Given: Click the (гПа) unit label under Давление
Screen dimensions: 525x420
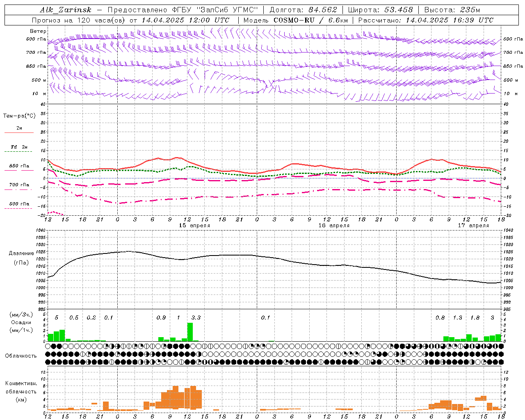Looking at the screenshot, I should tap(21, 263).
